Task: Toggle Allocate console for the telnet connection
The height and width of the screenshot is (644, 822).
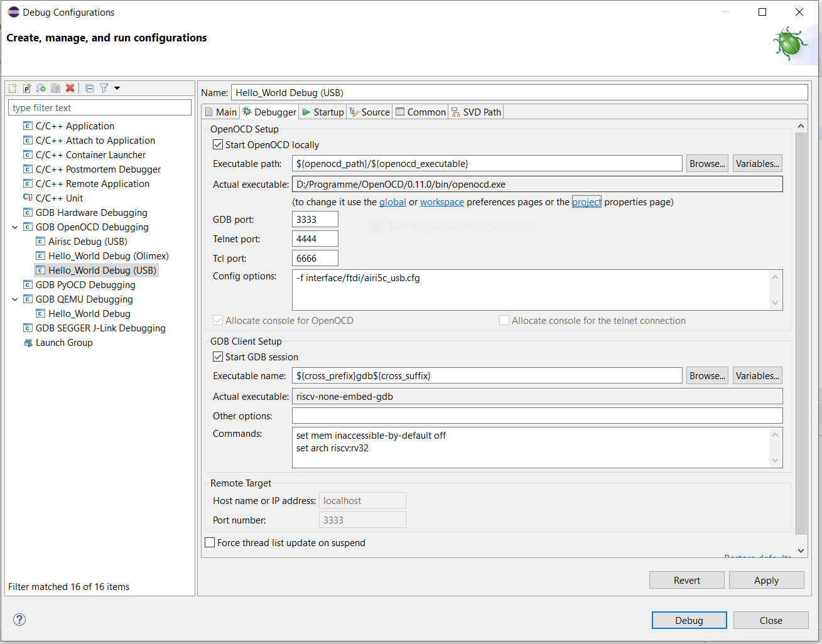Action: (x=504, y=321)
